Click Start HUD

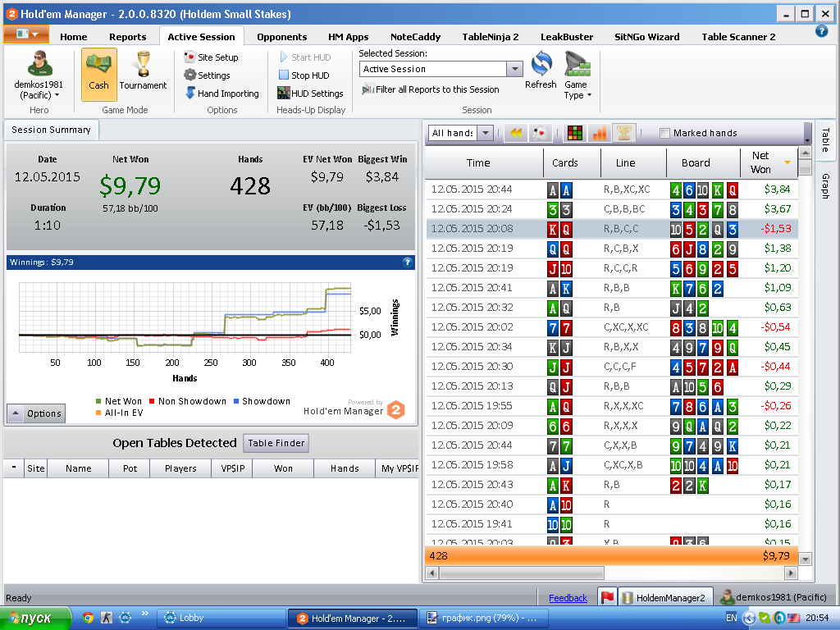(305, 57)
